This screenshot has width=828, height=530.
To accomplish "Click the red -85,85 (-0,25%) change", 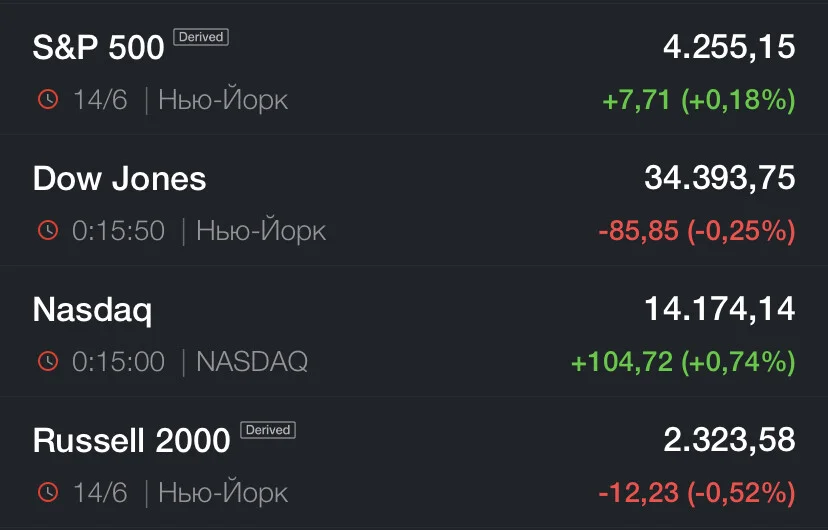I will [x=697, y=231].
